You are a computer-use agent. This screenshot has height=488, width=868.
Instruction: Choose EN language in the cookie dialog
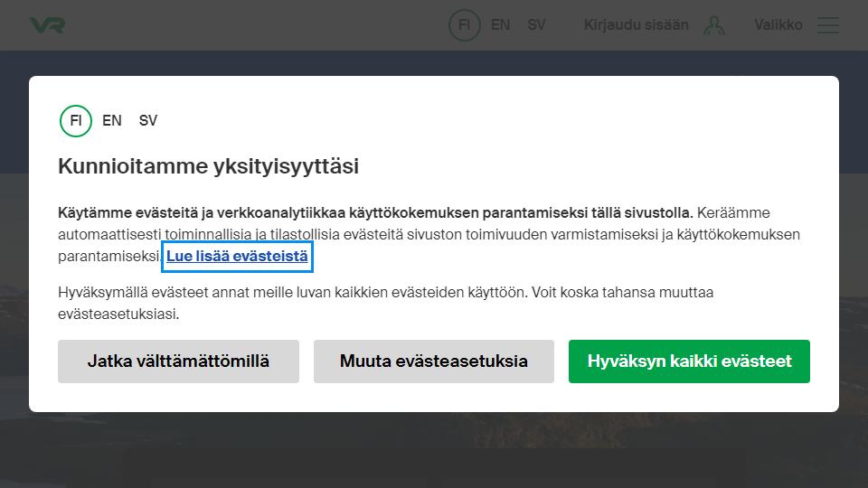112,120
